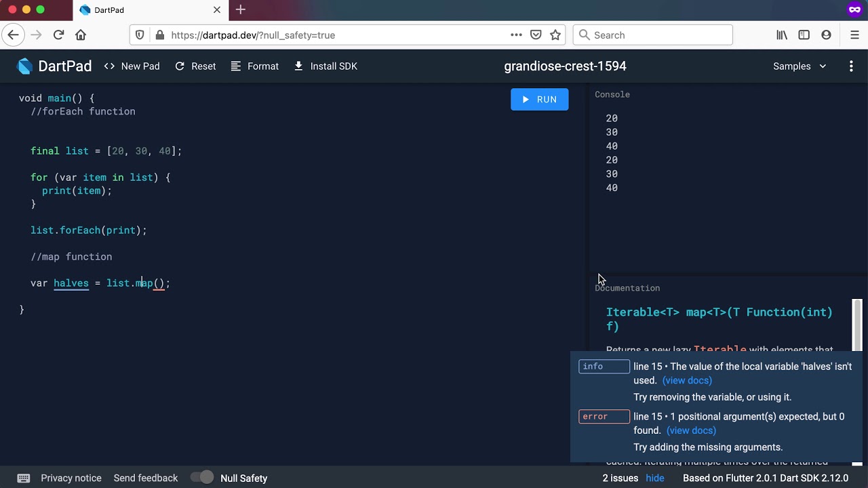Click the //map function comment
The image size is (868, 488).
click(71, 257)
